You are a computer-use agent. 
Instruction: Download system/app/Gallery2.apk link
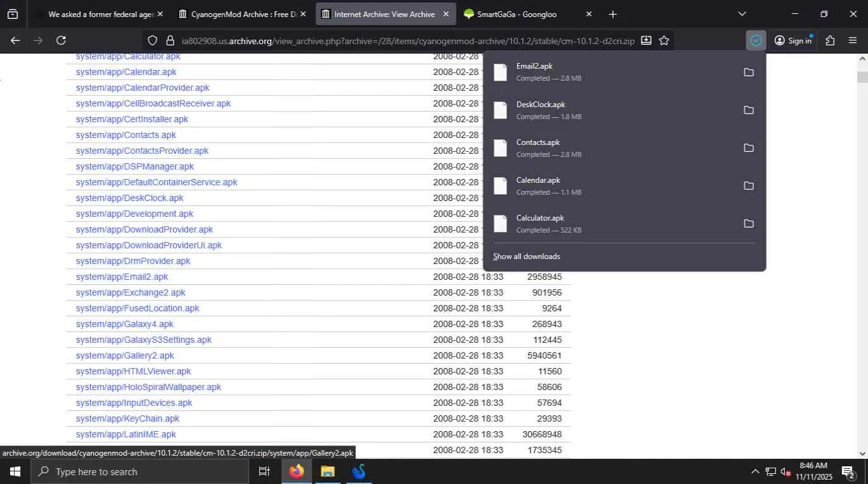(125, 355)
